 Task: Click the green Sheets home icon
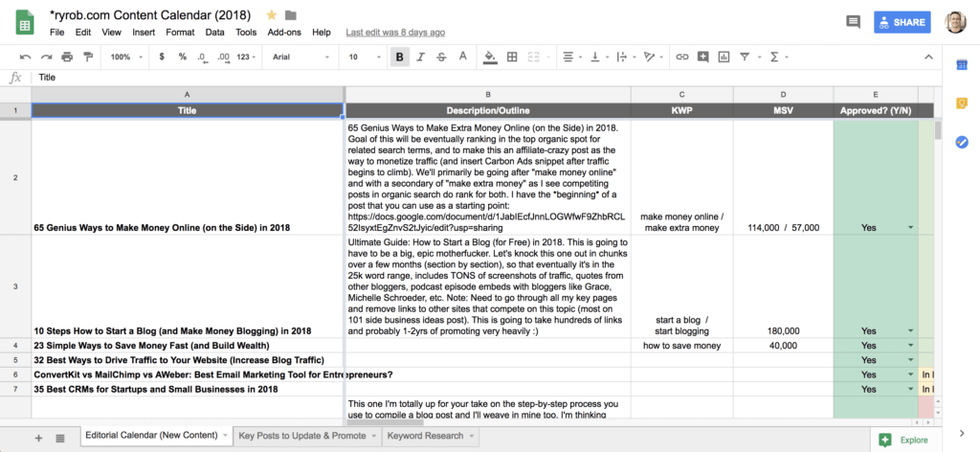pyautogui.click(x=24, y=25)
